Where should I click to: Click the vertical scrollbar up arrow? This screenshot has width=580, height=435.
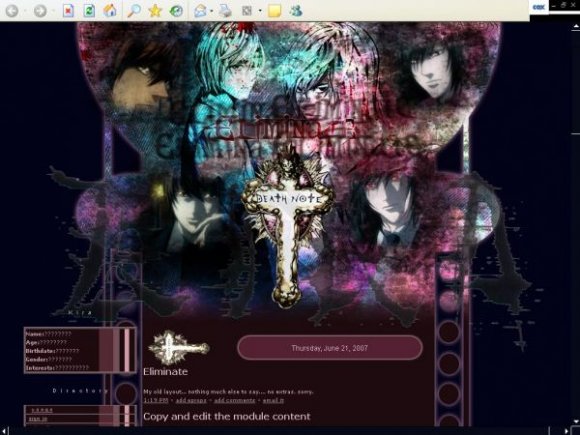pyautogui.click(x=576, y=26)
